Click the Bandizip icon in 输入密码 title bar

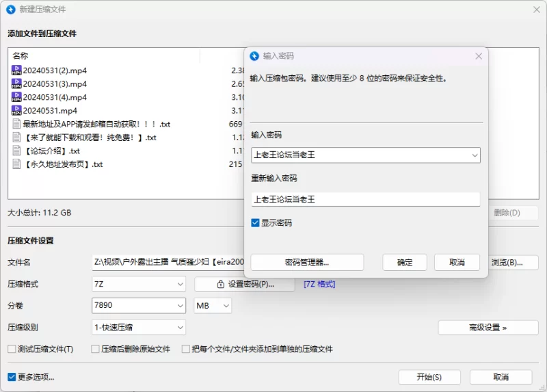click(255, 56)
